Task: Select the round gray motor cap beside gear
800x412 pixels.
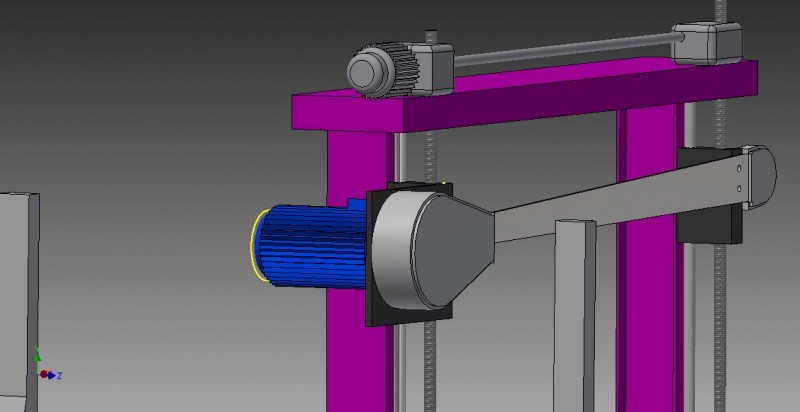Action: [x=368, y=71]
